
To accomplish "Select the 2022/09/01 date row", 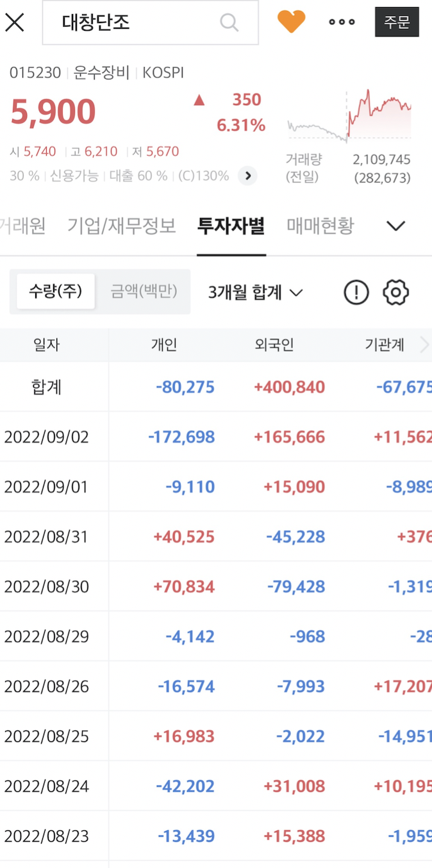I will [216, 487].
